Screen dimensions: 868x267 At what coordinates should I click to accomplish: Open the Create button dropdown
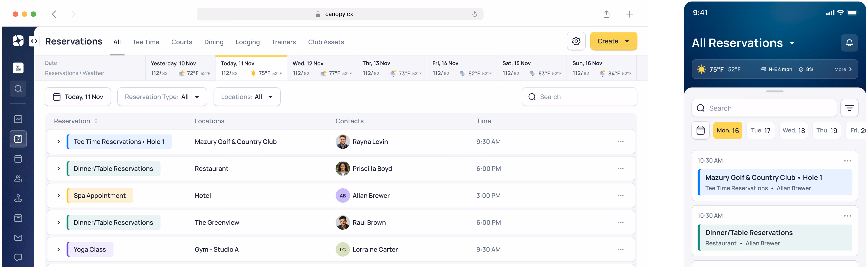point(614,41)
